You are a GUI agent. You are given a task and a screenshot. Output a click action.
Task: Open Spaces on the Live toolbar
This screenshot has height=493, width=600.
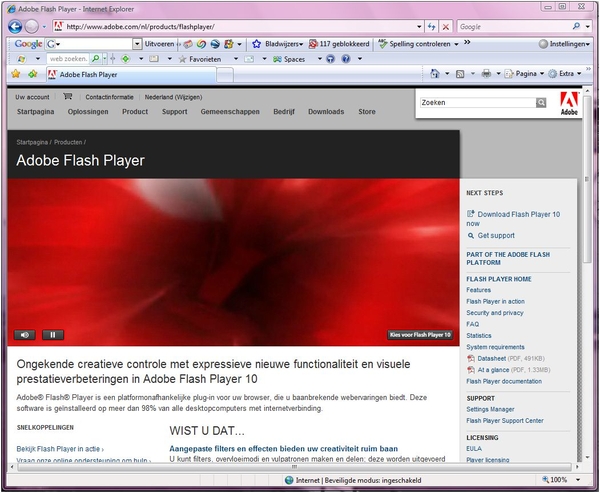click(289, 59)
